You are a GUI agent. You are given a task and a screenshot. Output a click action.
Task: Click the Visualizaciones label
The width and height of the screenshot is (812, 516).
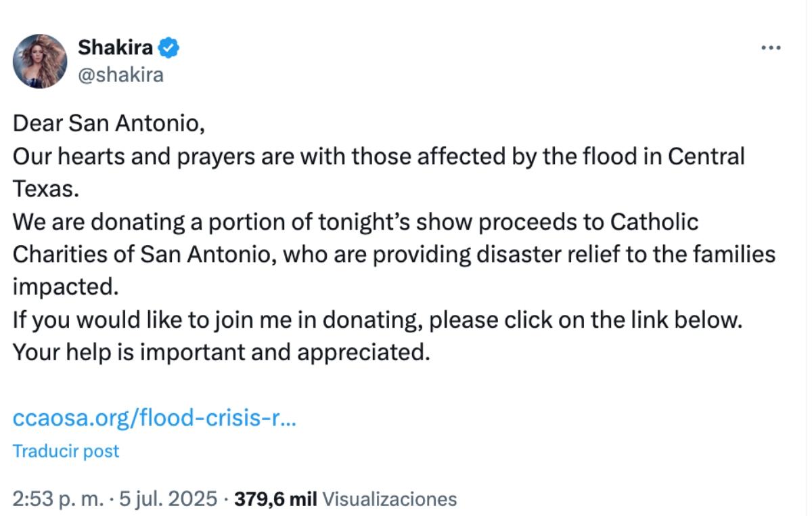(389, 500)
